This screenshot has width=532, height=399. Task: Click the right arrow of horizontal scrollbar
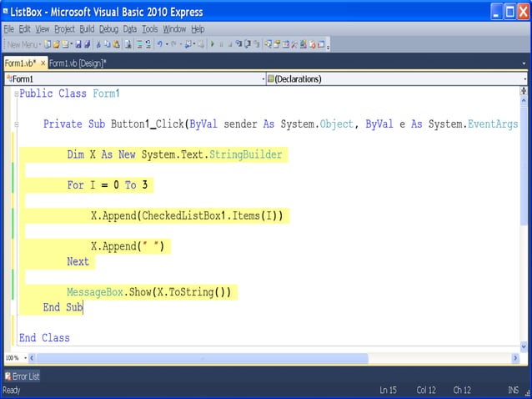click(515, 358)
